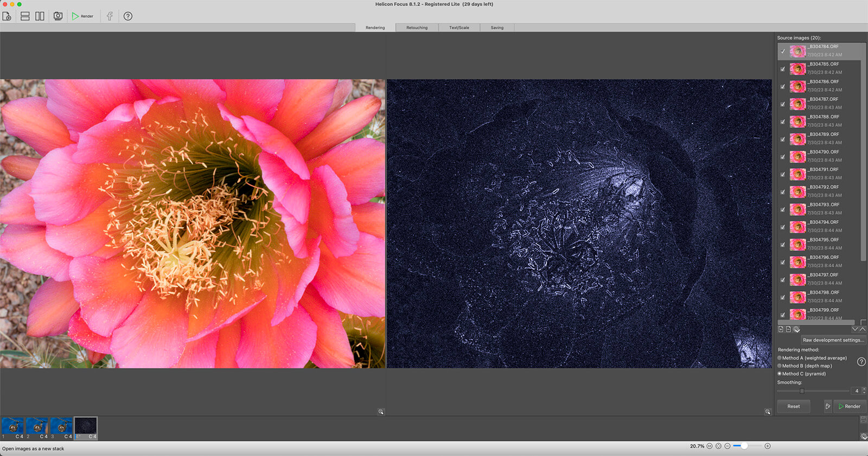Switch to horizontal split layout view
Image resolution: width=868 pixels, height=456 pixels.
pyautogui.click(x=25, y=16)
